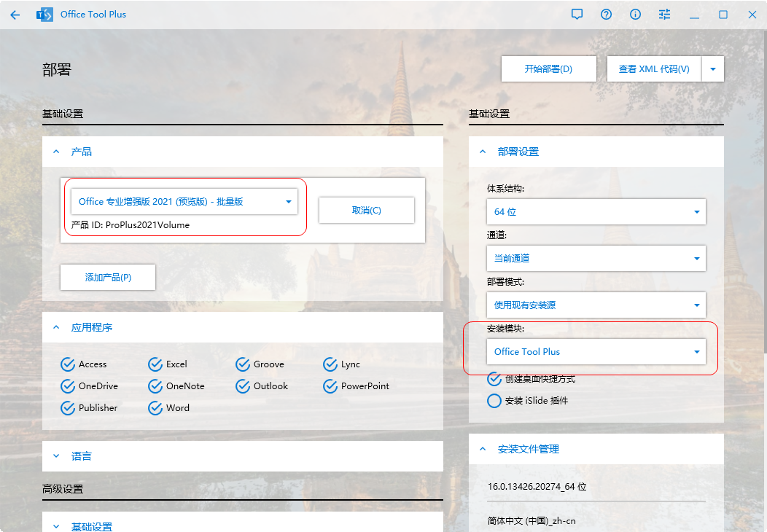Click the back arrow icon
767x532 pixels.
(x=15, y=15)
